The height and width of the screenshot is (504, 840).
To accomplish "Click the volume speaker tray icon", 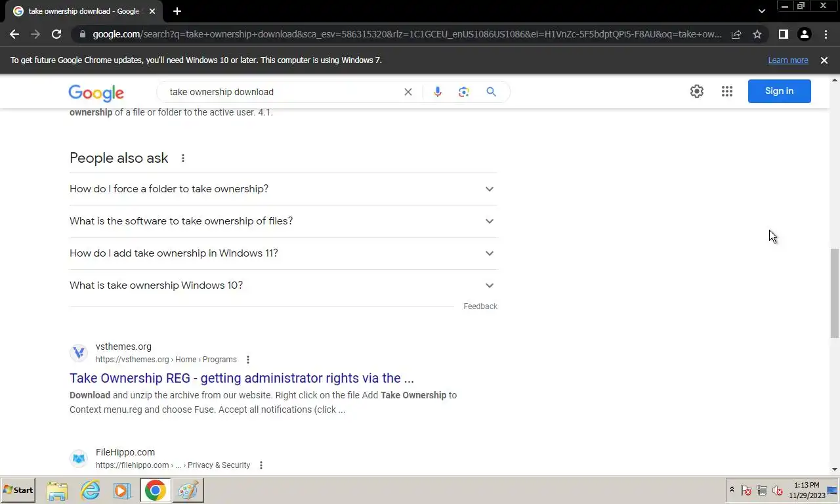I will [x=778, y=490].
